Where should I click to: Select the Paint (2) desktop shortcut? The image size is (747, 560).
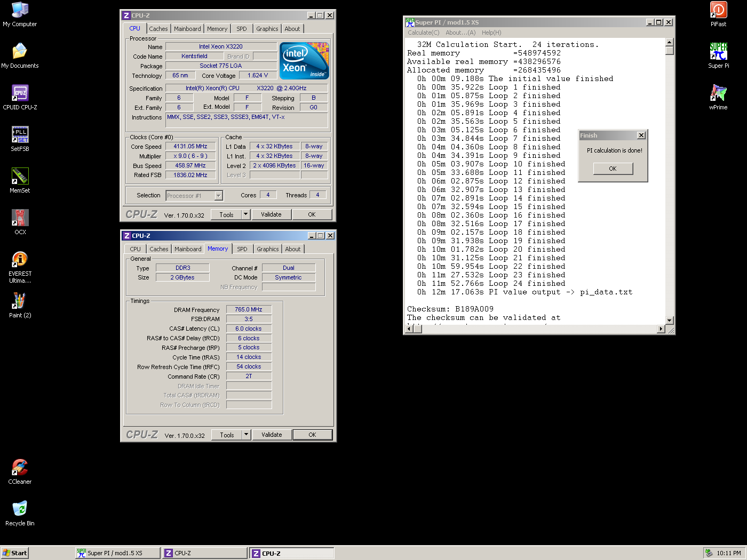(20, 306)
